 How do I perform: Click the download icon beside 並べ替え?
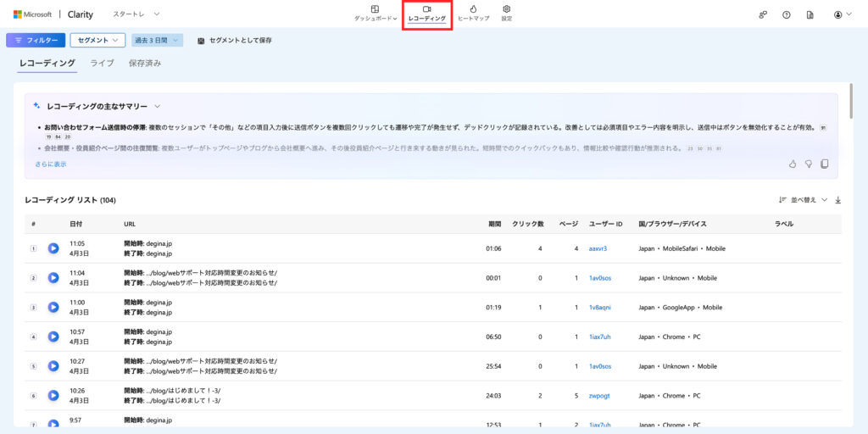838,200
